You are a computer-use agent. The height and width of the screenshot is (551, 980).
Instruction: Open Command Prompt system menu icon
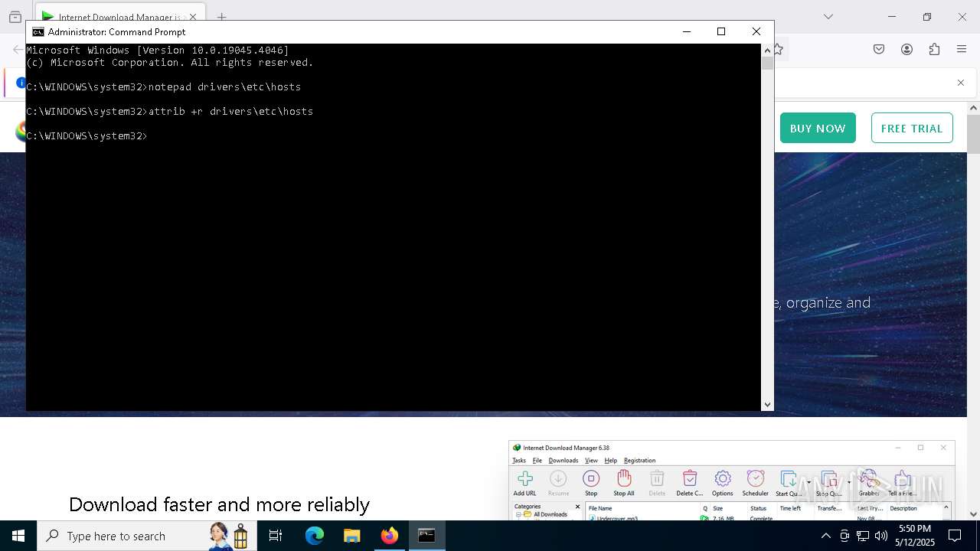point(38,32)
